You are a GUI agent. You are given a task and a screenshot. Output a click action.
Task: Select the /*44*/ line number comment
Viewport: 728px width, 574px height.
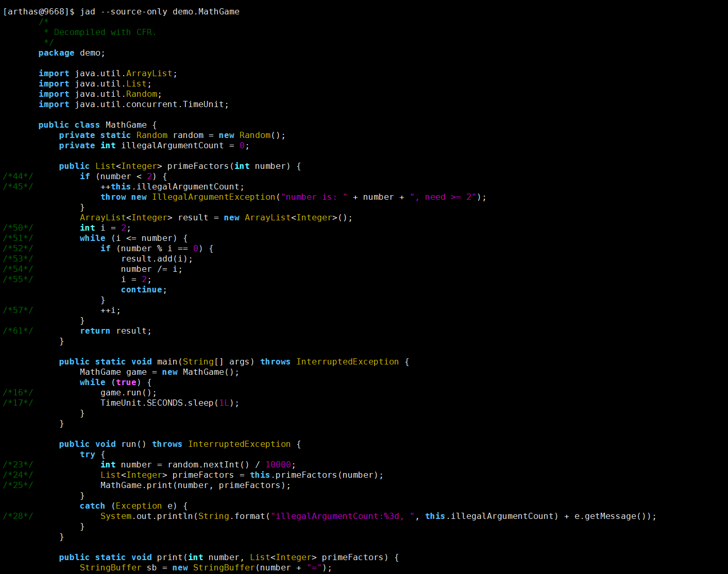18,176
